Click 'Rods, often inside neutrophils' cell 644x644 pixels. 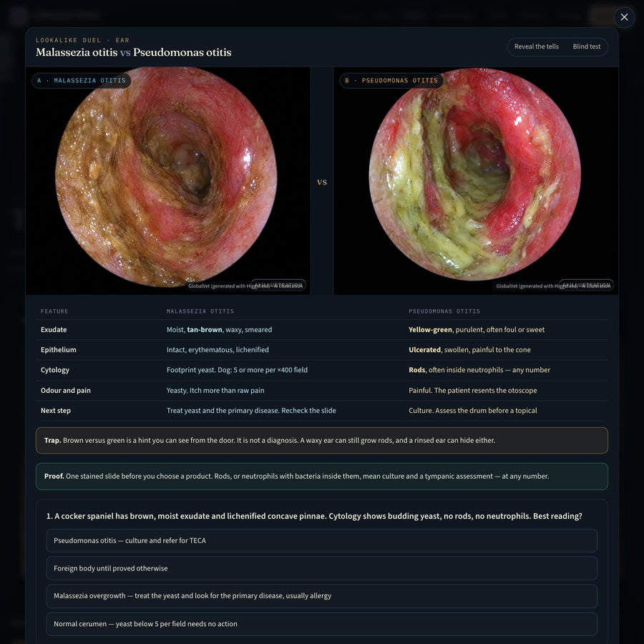pyautogui.click(x=479, y=370)
